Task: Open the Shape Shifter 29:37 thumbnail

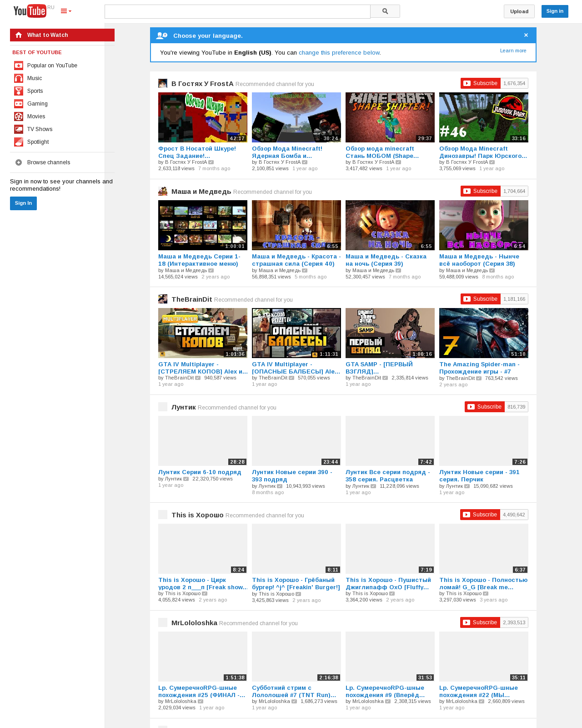Action: pyautogui.click(x=390, y=117)
